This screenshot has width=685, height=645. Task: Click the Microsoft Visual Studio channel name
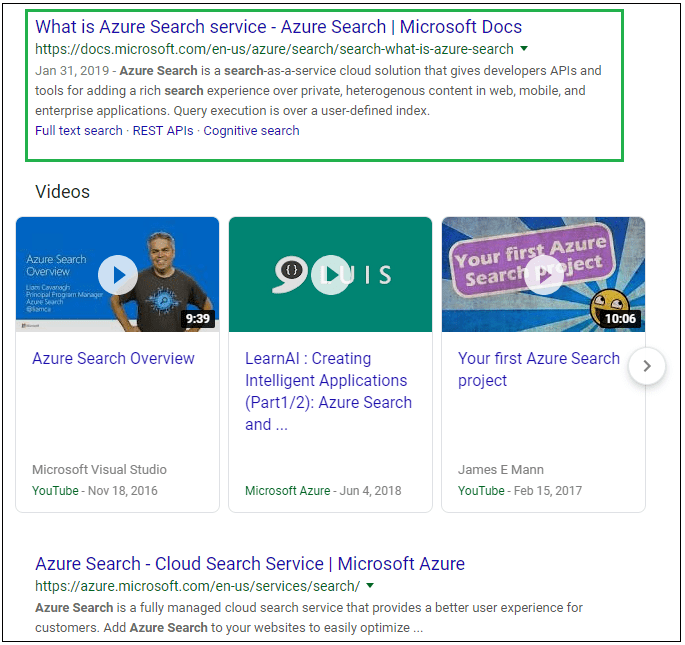pos(99,469)
